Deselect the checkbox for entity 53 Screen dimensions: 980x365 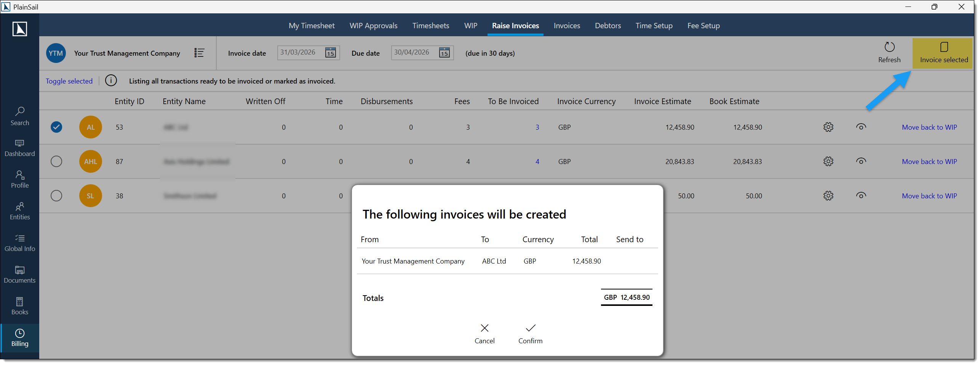tap(56, 127)
